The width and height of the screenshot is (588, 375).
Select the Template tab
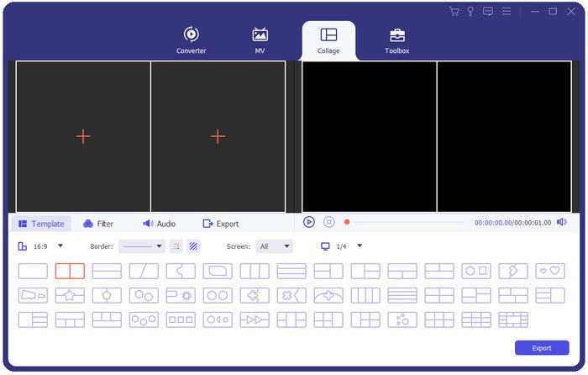(x=41, y=224)
